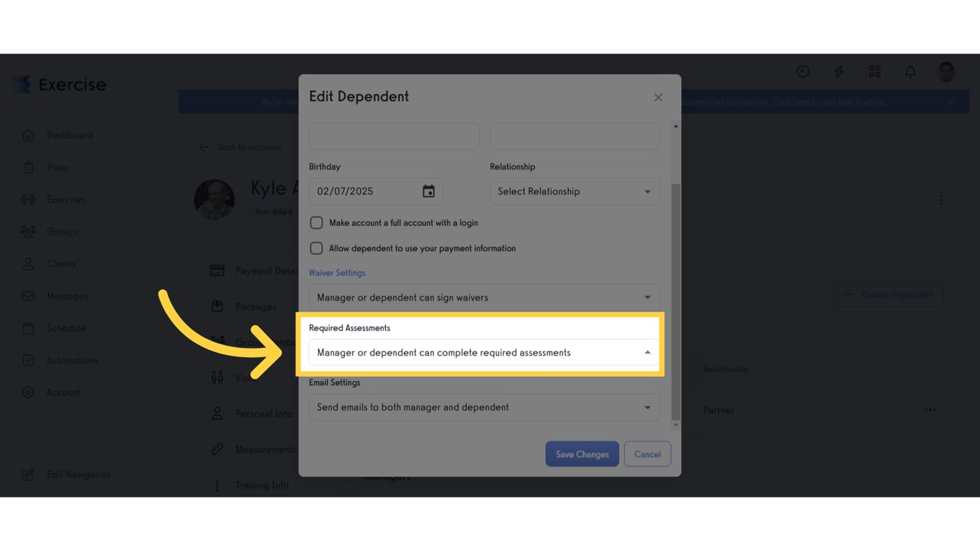This screenshot has width=980, height=551.
Task: Click the clock history icon in the header
Action: tap(802, 71)
